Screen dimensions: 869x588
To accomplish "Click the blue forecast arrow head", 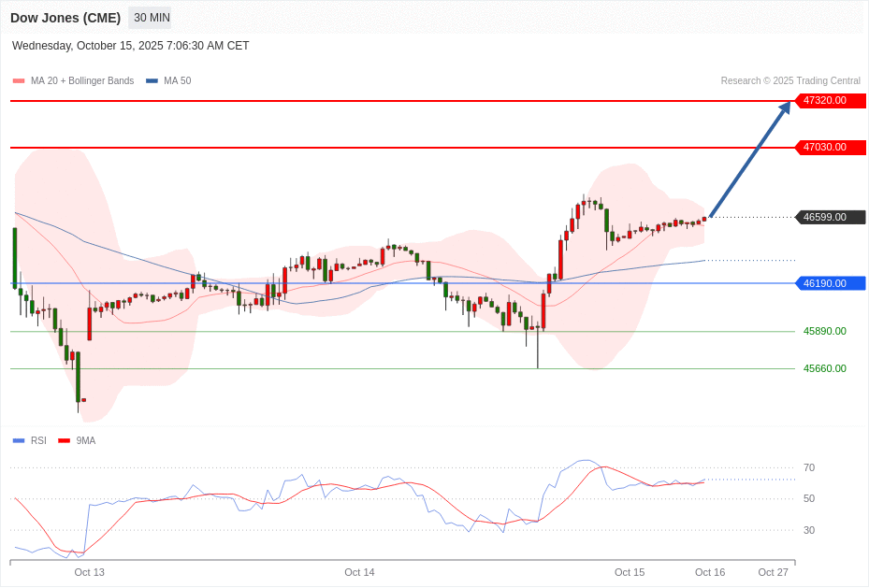I will point(785,107).
